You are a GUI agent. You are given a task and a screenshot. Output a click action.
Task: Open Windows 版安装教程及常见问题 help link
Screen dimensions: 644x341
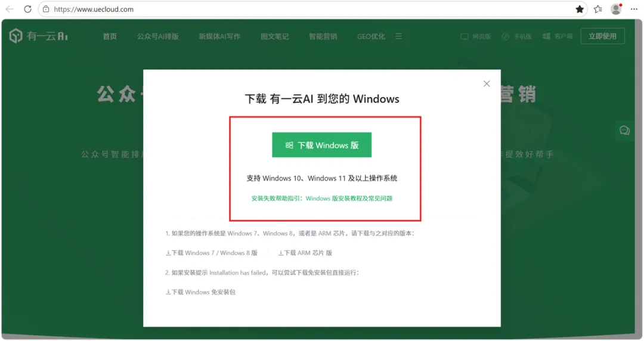pos(349,199)
